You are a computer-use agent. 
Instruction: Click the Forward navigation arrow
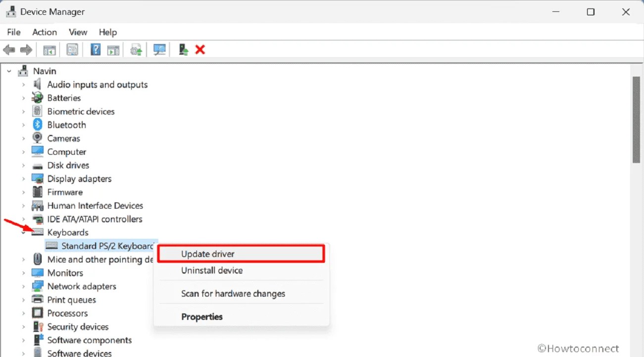pyautogui.click(x=26, y=49)
